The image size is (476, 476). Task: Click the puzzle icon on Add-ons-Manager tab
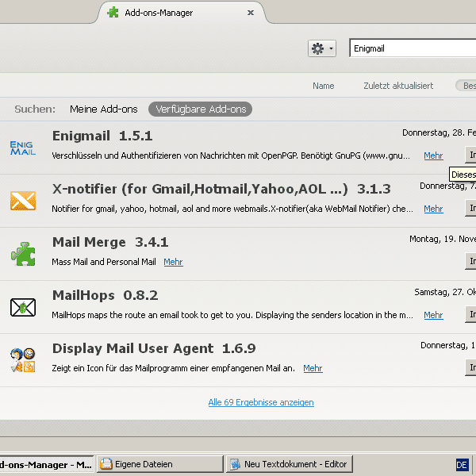(x=113, y=13)
